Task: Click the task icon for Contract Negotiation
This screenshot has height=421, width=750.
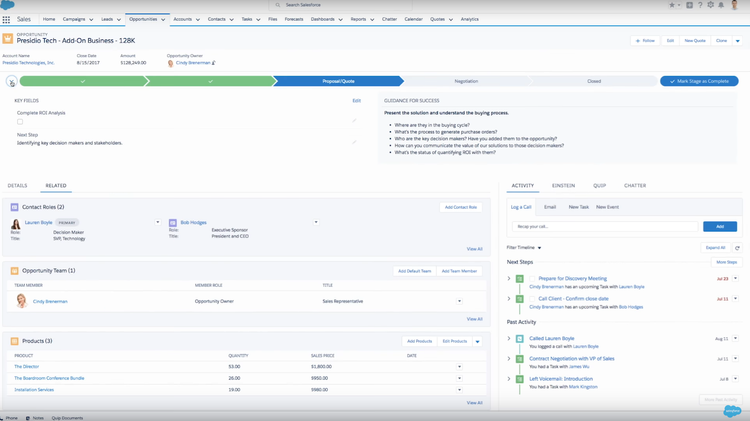Action: pyautogui.click(x=519, y=359)
